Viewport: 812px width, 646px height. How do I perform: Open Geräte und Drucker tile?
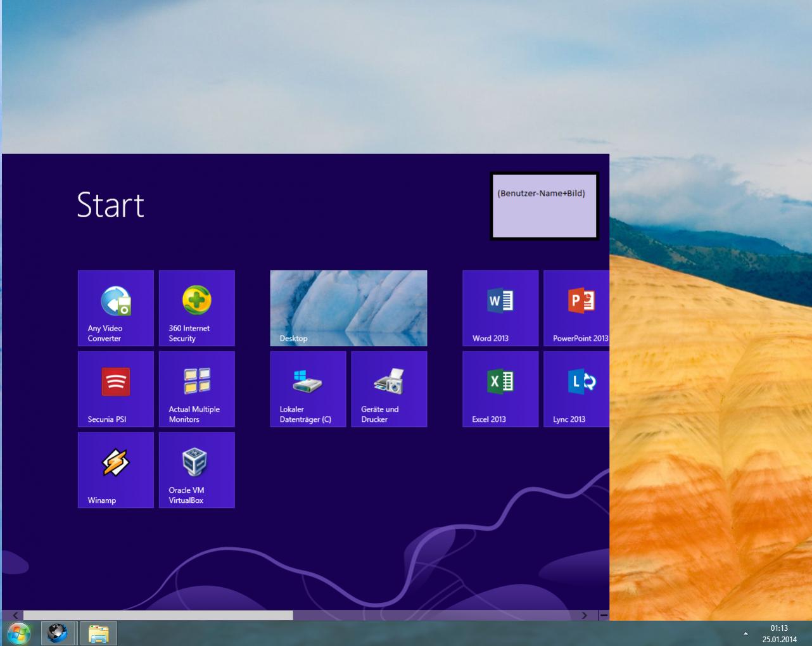[390, 389]
